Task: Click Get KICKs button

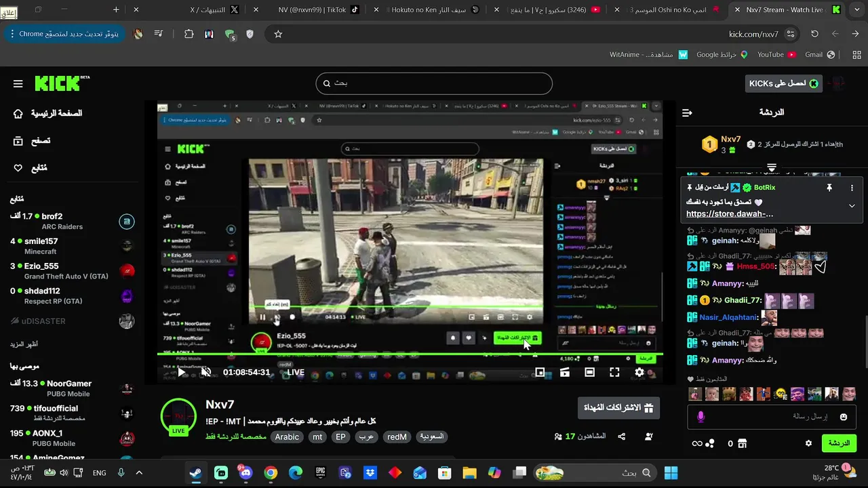Action: pyautogui.click(x=783, y=83)
